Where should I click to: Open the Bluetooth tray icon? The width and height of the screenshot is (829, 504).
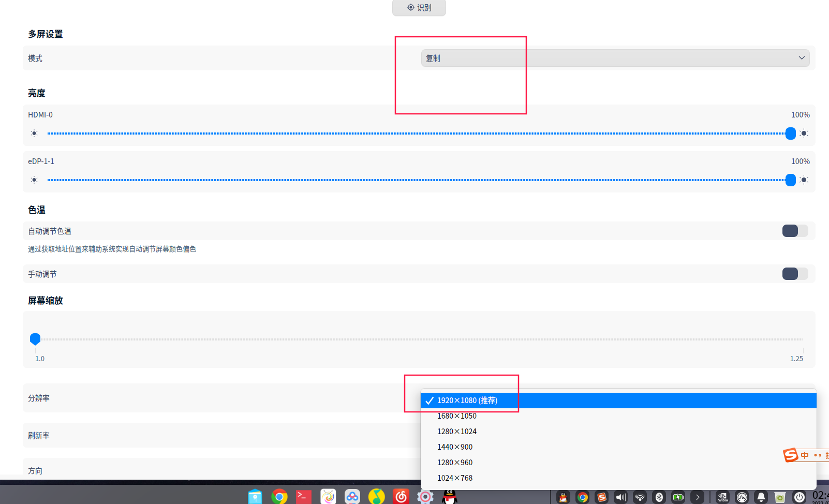tap(659, 497)
